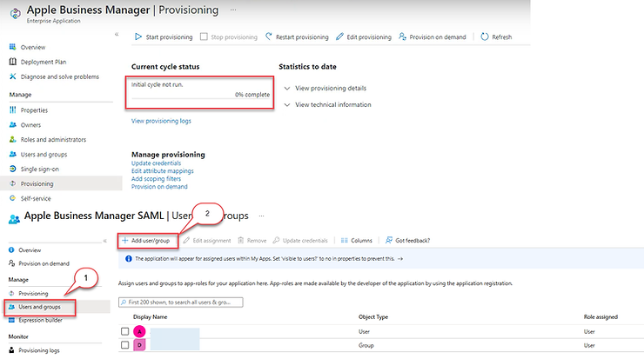This screenshot has width=644, height=359.
Task: Click Restart provisioning toolbar button
Action: 297,37
